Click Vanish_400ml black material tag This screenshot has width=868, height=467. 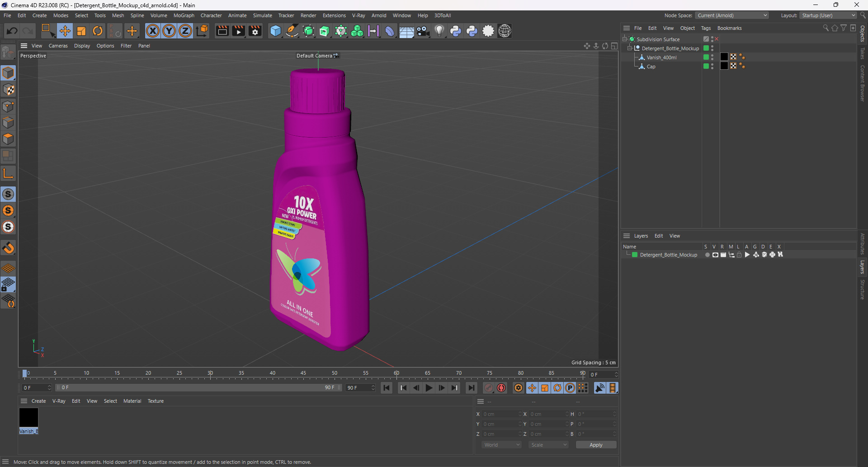[724, 57]
